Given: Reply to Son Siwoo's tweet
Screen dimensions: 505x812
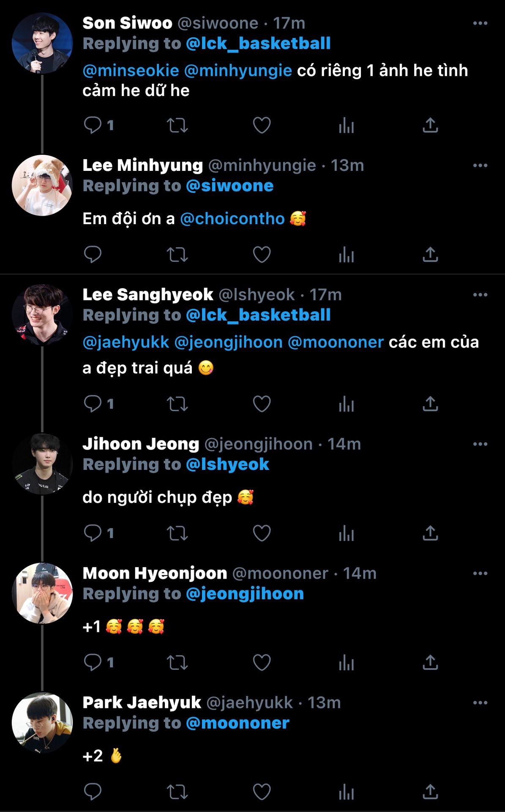Looking at the screenshot, I should [x=93, y=125].
